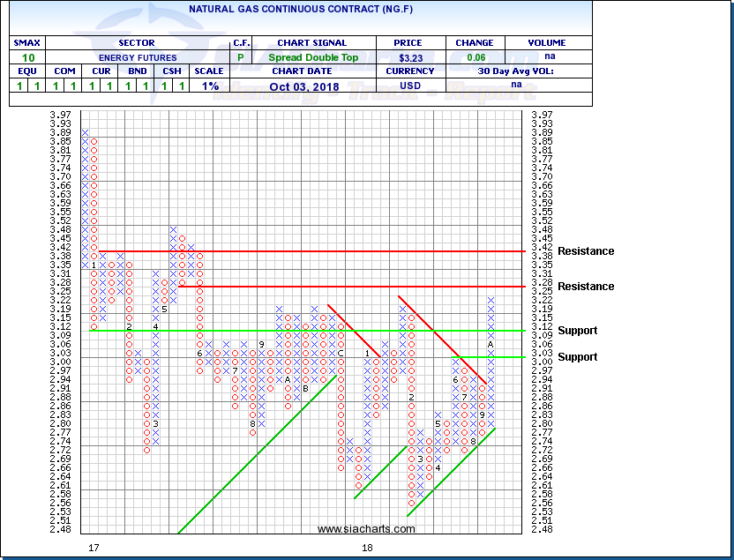Click the EQU column header
The image size is (734, 560).
tap(26, 71)
